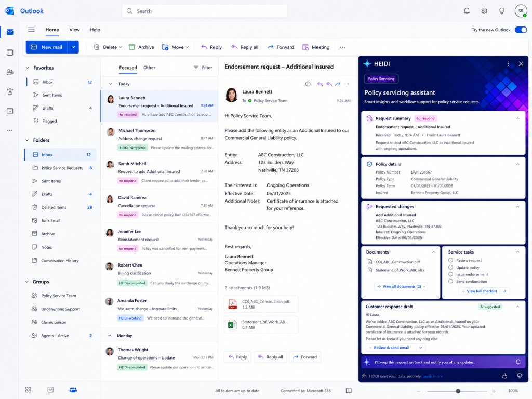Open the Delete dropdown arrow
This screenshot has width=532, height=399.
[121, 47]
